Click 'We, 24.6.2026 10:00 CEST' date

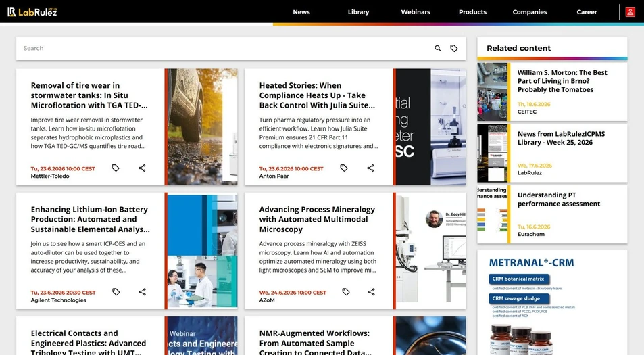point(293,293)
